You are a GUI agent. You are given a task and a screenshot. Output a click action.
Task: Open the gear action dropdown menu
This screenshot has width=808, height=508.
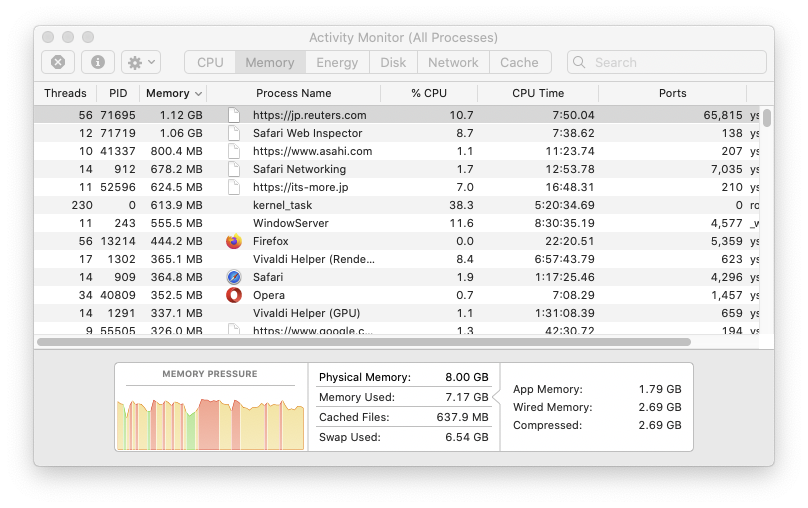[x=140, y=62]
